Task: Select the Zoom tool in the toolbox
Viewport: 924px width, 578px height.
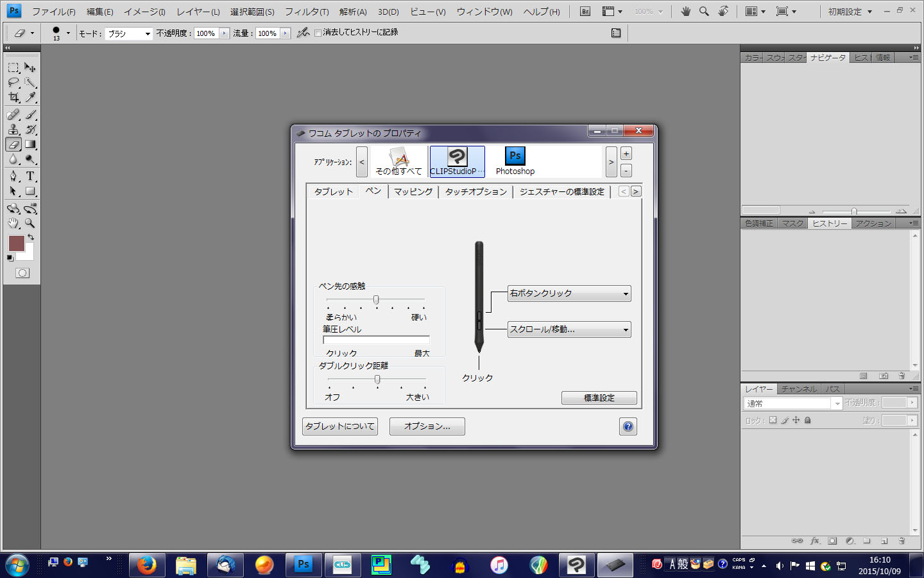Action: click(x=30, y=223)
